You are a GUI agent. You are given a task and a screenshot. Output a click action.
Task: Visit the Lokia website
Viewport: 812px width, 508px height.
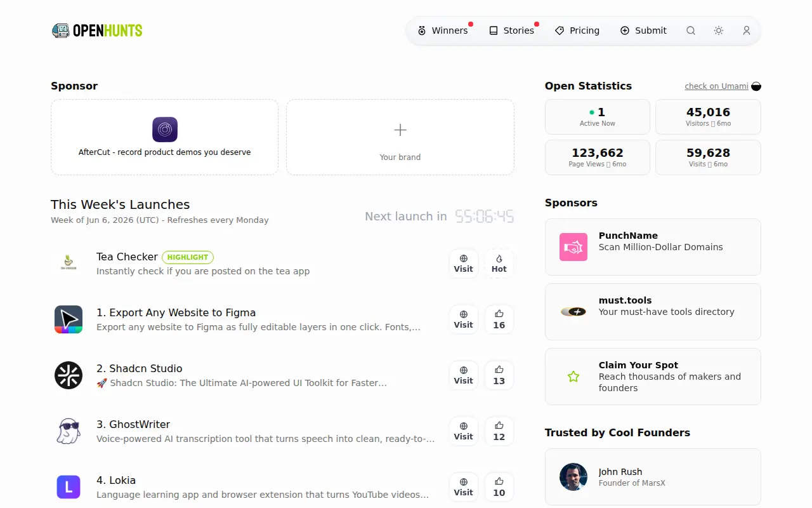click(x=464, y=487)
